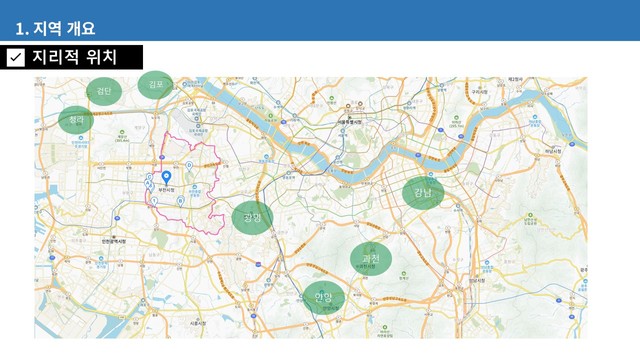
Task: Click the blue location pin above 부천시청
Action: coord(166,177)
